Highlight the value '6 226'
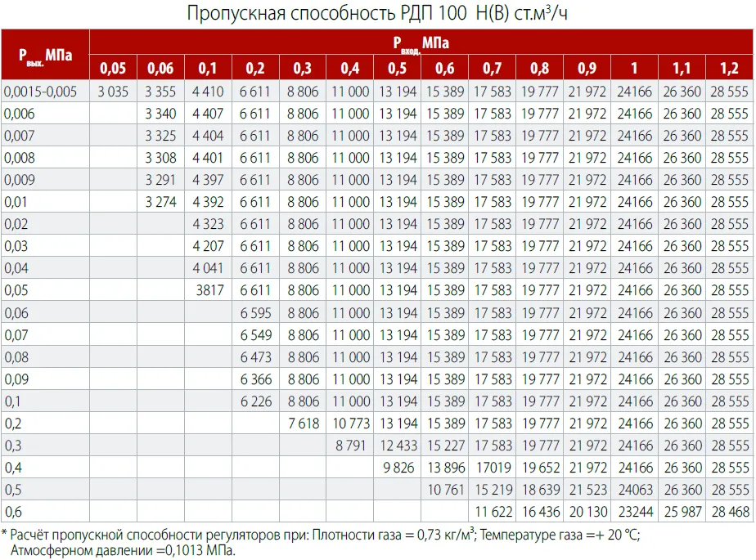The image size is (756, 560). (x=256, y=401)
